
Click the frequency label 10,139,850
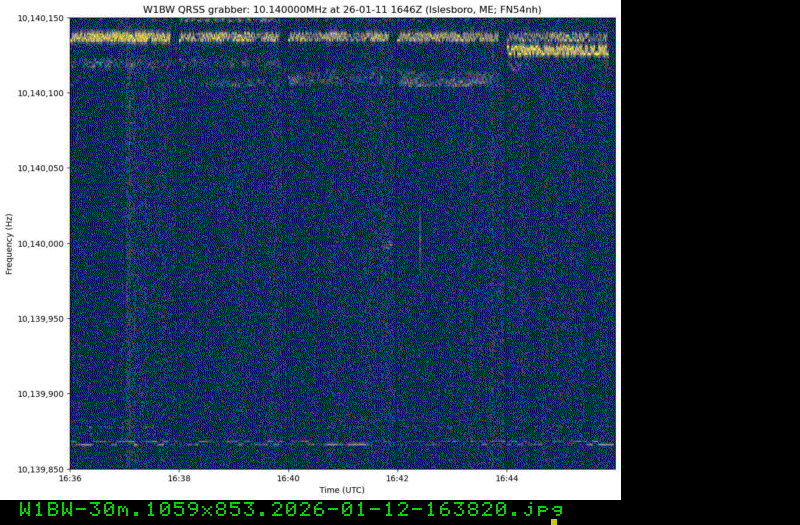[41, 469]
